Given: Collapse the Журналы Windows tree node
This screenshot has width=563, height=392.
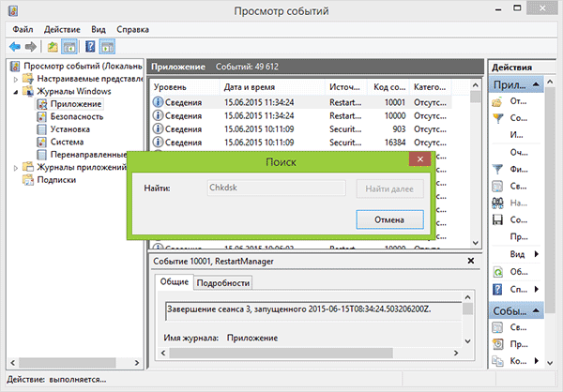Looking at the screenshot, I should tap(15, 92).
